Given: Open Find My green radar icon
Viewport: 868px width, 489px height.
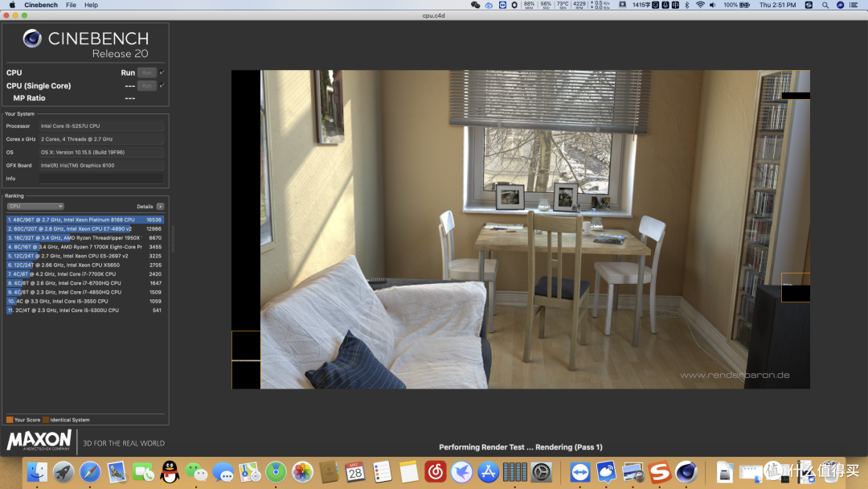Looking at the screenshot, I should 276,472.
